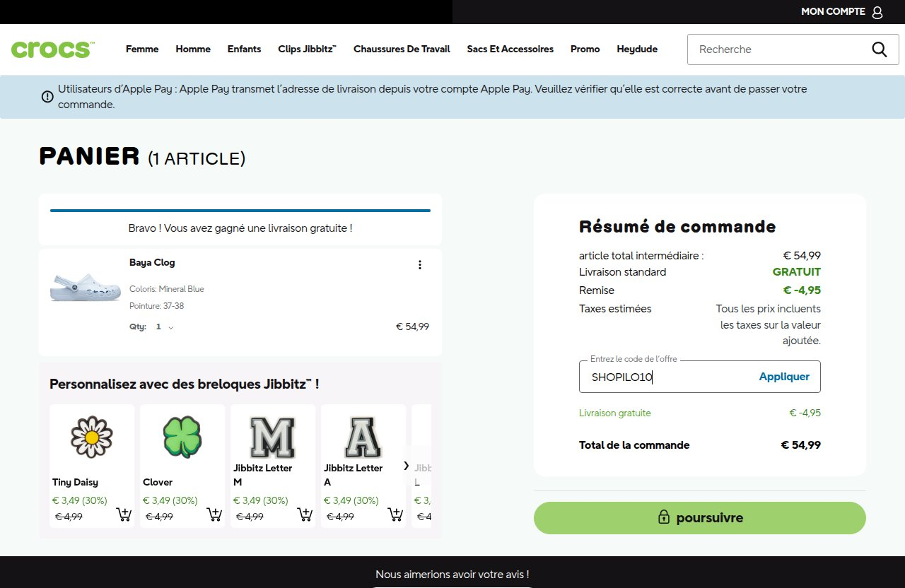Click MON COMPTE link
Viewport: 905px width, 588px height.
(833, 12)
